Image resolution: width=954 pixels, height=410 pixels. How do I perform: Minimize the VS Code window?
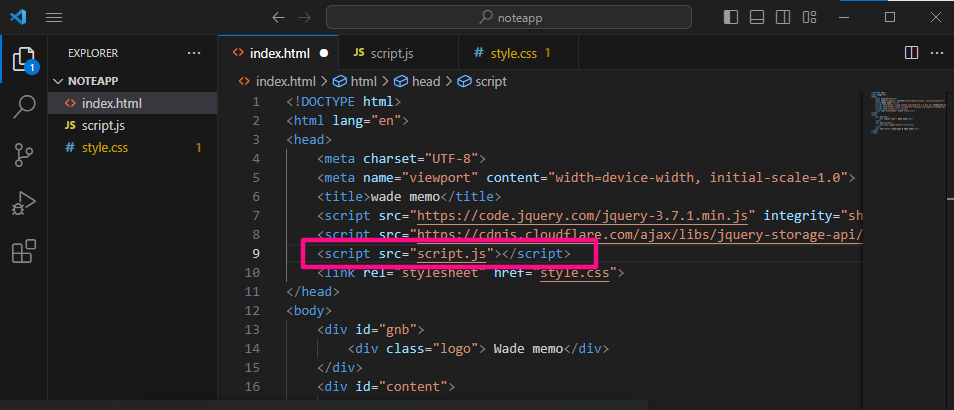843,17
